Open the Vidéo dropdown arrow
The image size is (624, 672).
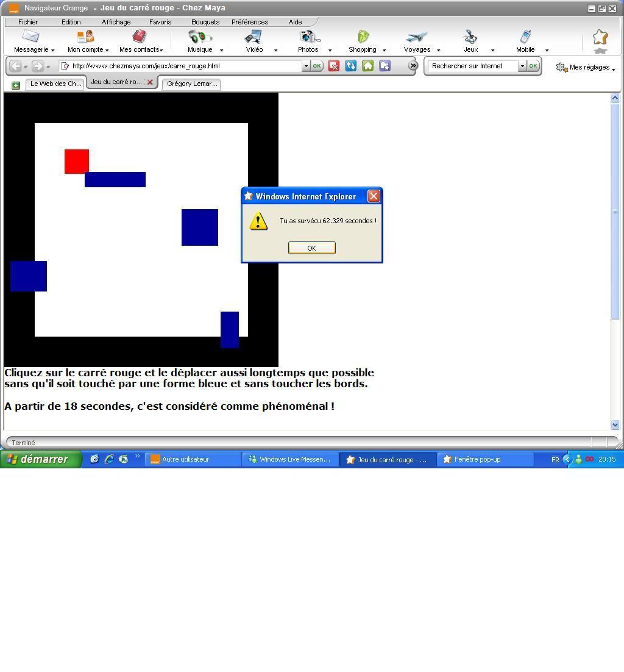tap(275, 50)
